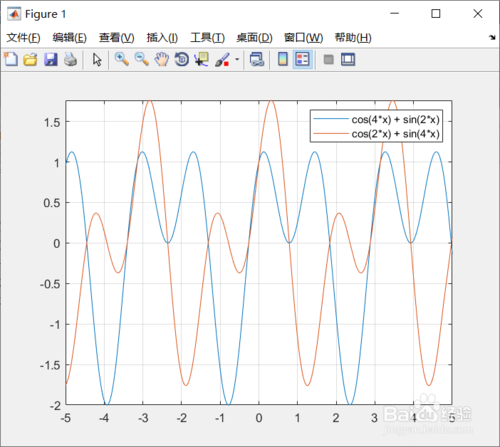Open file with the folder icon

tap(30, 60)
